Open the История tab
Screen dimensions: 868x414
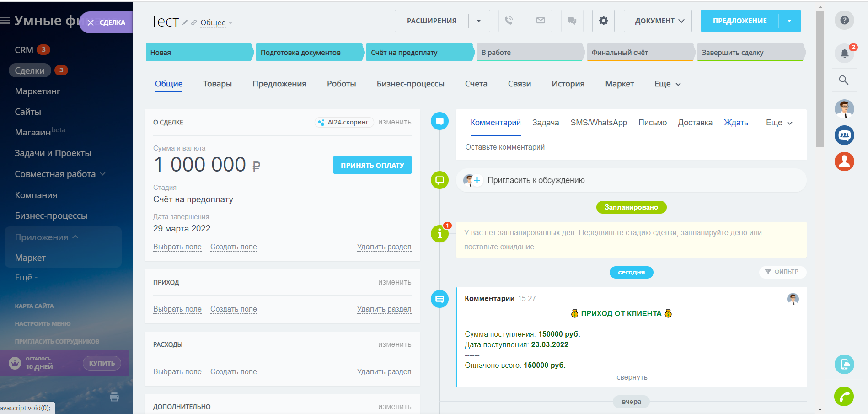click(568, 84)
